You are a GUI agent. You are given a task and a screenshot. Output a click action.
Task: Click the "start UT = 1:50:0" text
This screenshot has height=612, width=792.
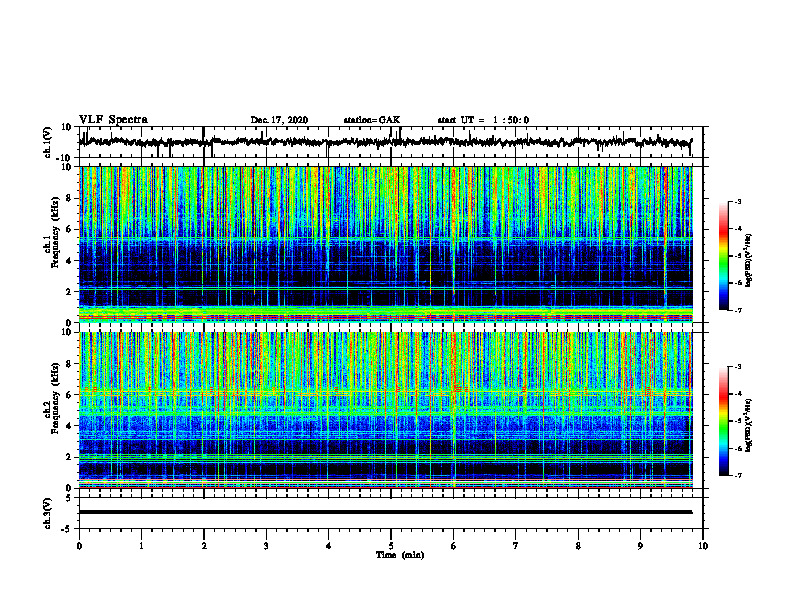coord(483,120)
